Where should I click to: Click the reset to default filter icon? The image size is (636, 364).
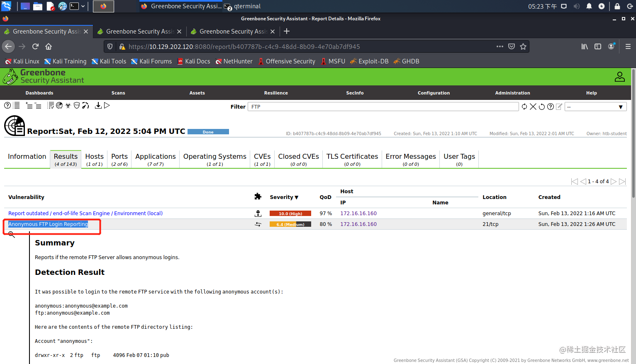(x=542, y=107)
